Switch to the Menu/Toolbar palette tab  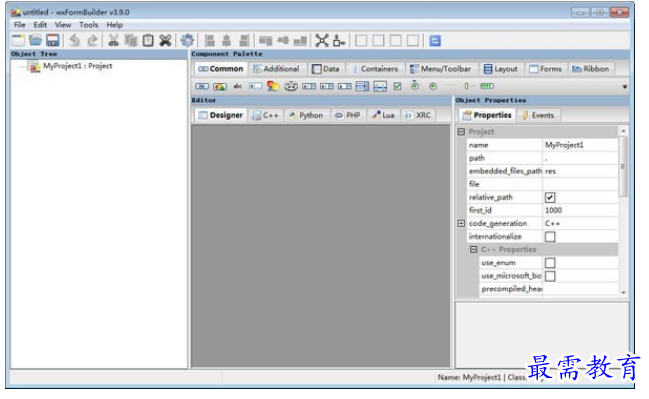441,69
